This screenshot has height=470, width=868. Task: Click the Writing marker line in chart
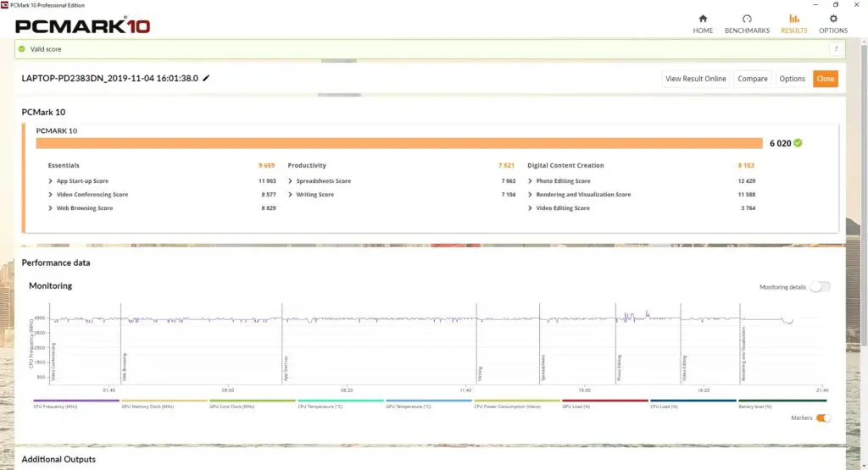click(476, 343)
